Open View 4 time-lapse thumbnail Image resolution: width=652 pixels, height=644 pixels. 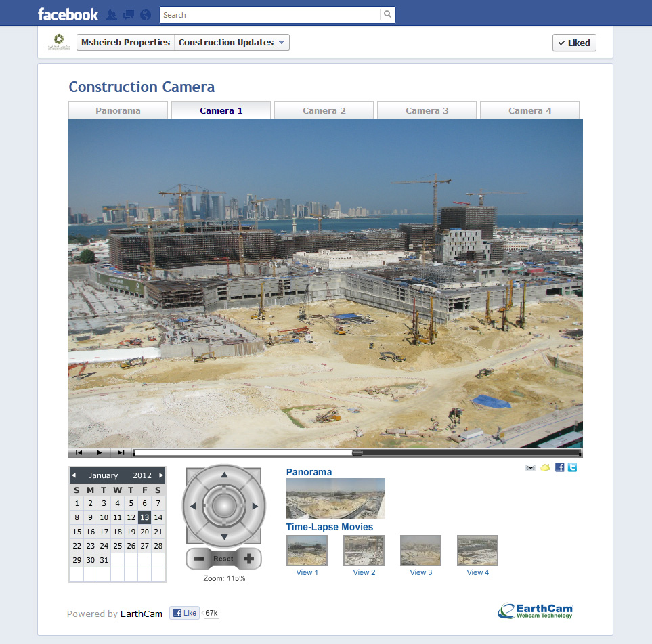(x=477, y=551)
